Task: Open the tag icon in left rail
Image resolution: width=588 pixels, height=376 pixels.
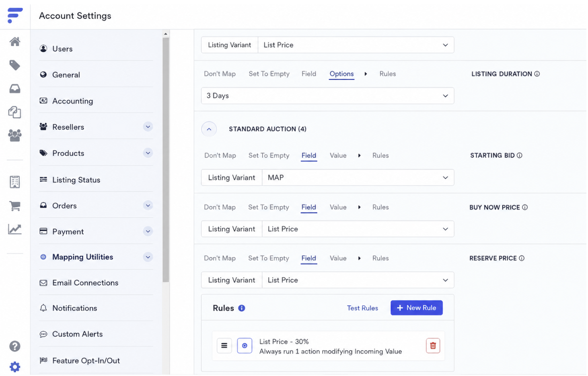Action: click(15, 65)
